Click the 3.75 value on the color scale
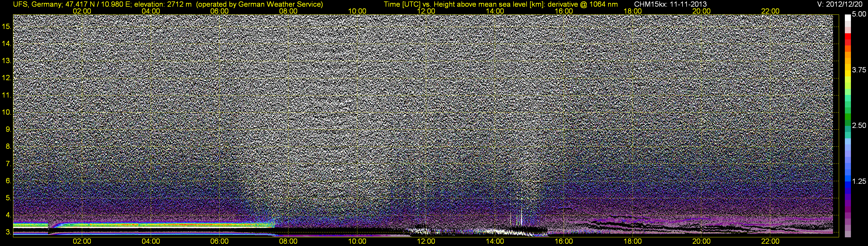The width and height of the screenshot is (868, 246). pos(859,70)
